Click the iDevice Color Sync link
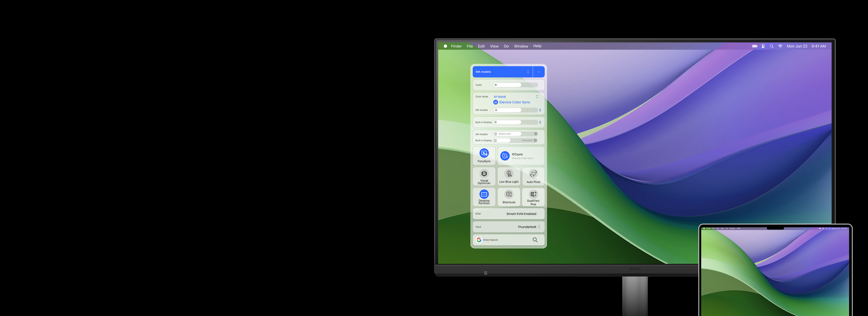Viewport: 868px width, 316px height. (x=512, y=102)
